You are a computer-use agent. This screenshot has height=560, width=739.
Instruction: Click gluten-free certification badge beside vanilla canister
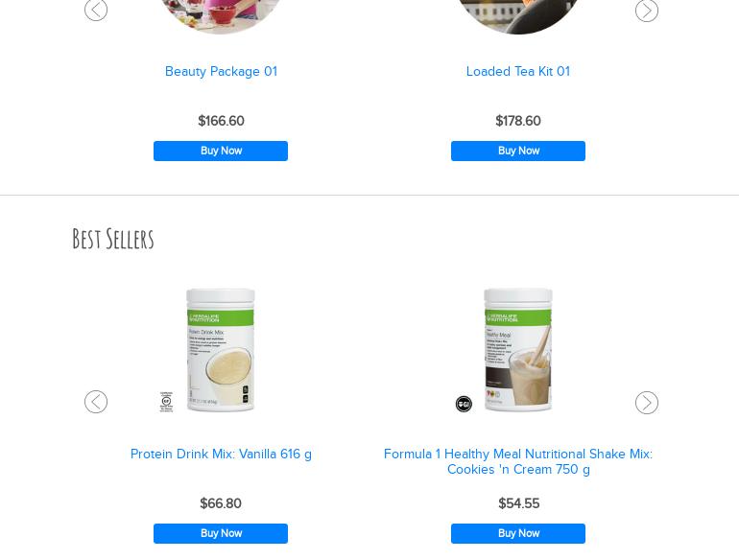coord(166,402)
